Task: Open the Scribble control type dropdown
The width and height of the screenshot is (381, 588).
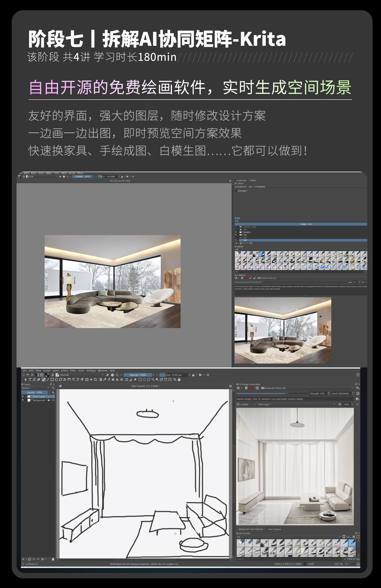Action: tap(246, 404)
